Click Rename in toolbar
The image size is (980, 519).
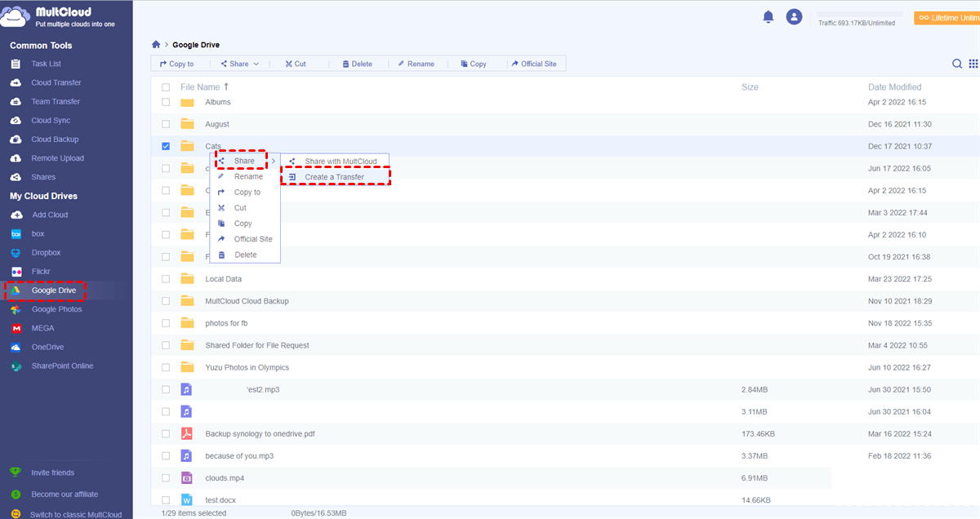click(416, 64)
